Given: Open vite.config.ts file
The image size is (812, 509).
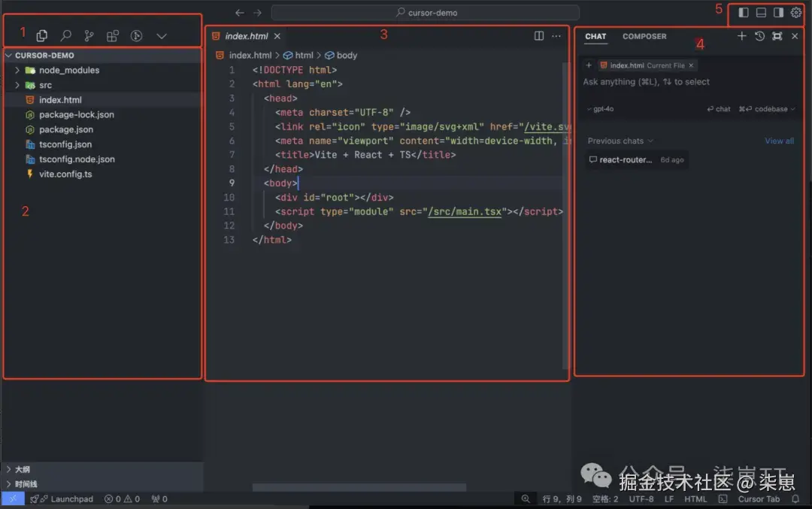Looking at the screenshot, I should click(x=102, y=174).
